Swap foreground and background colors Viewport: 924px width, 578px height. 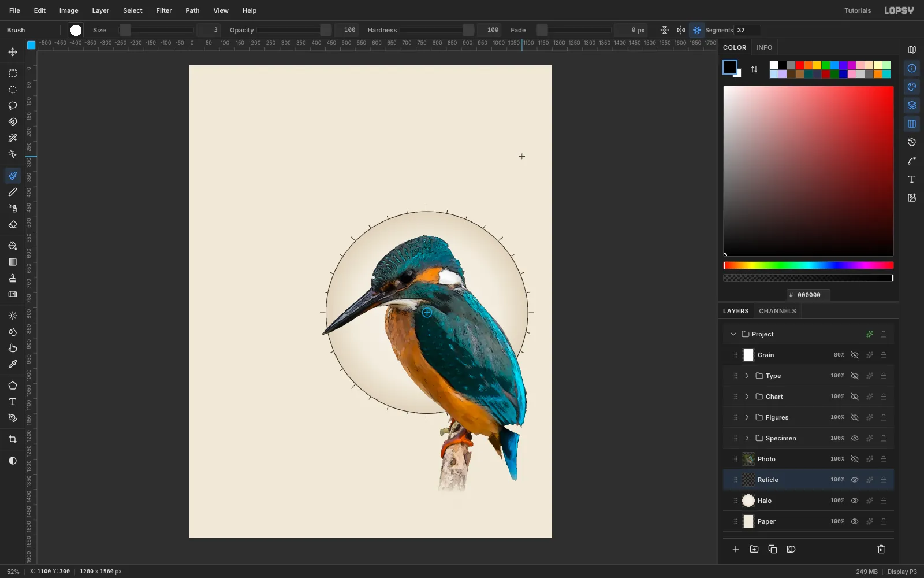(754, 69)
